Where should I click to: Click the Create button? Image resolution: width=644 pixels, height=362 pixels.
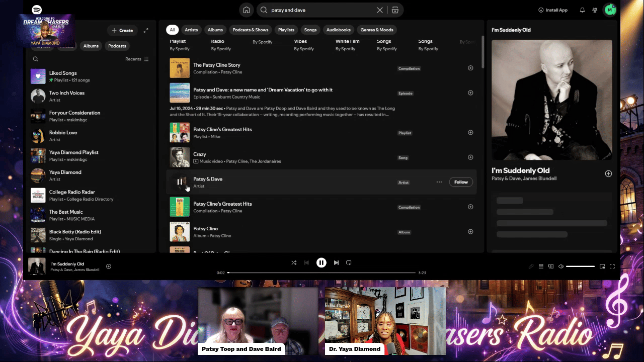point(122,30)
